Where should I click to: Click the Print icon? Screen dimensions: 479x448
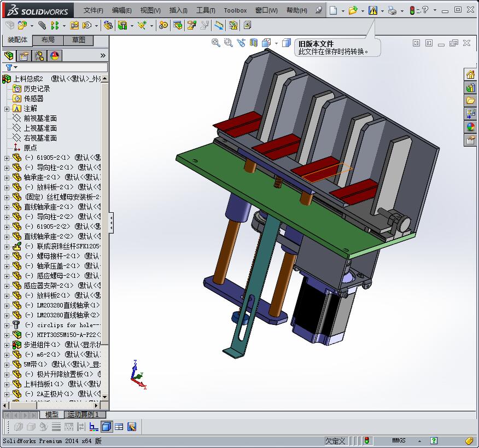click(x=392, y=11)
